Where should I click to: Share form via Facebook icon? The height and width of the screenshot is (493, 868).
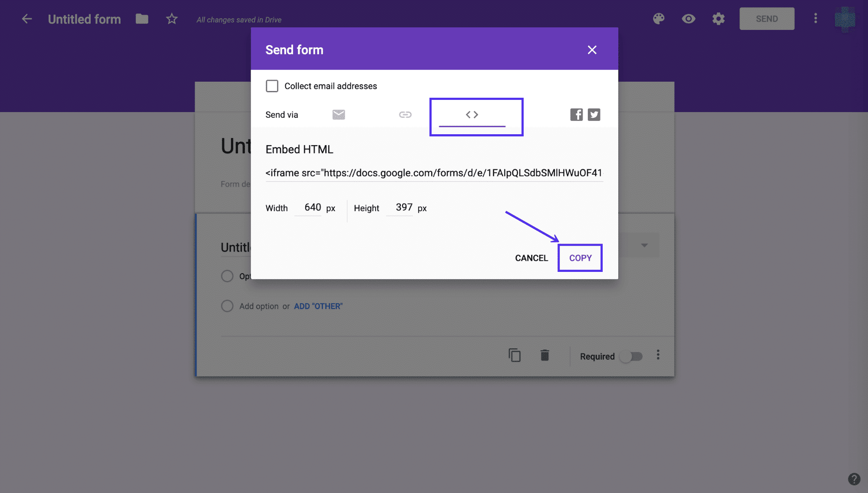[576, 114]
